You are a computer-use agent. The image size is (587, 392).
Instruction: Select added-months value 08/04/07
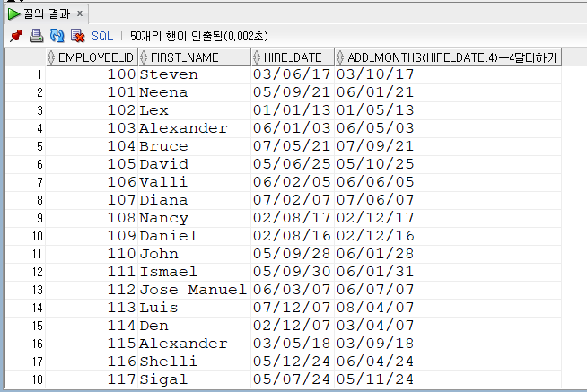tap(448, 309)
